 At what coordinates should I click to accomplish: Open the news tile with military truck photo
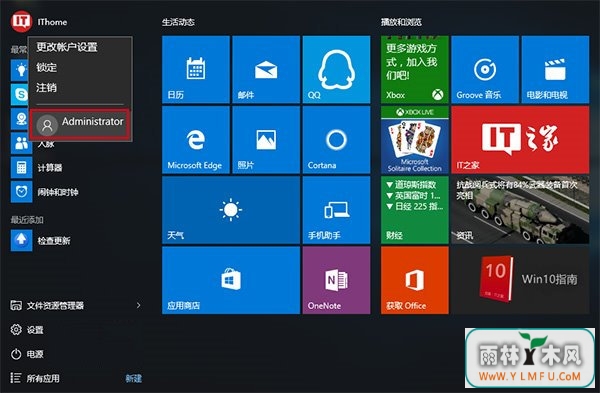(x=520, y=210)
